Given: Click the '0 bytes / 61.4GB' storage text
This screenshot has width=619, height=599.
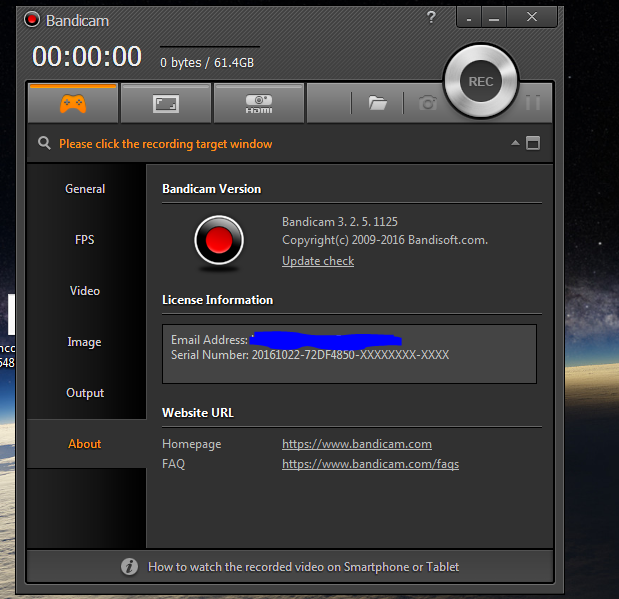Looking at the screenshot, I should pyautogui.click(x=207, y=62).
